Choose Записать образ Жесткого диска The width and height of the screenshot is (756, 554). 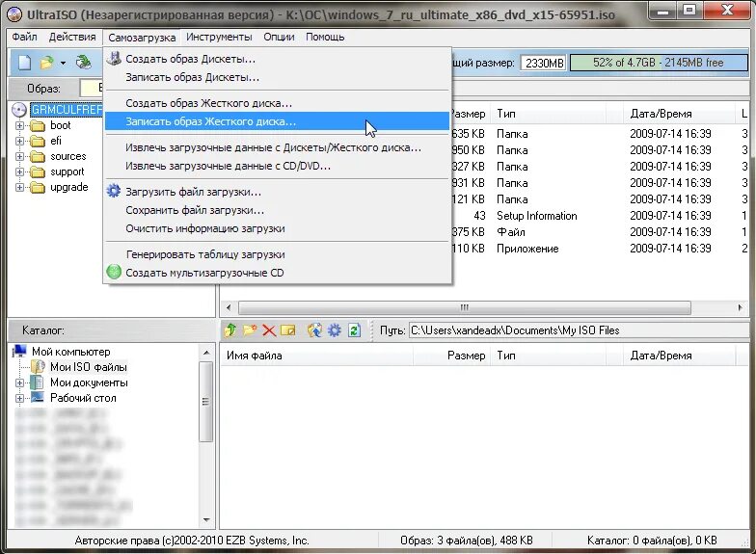278,121
